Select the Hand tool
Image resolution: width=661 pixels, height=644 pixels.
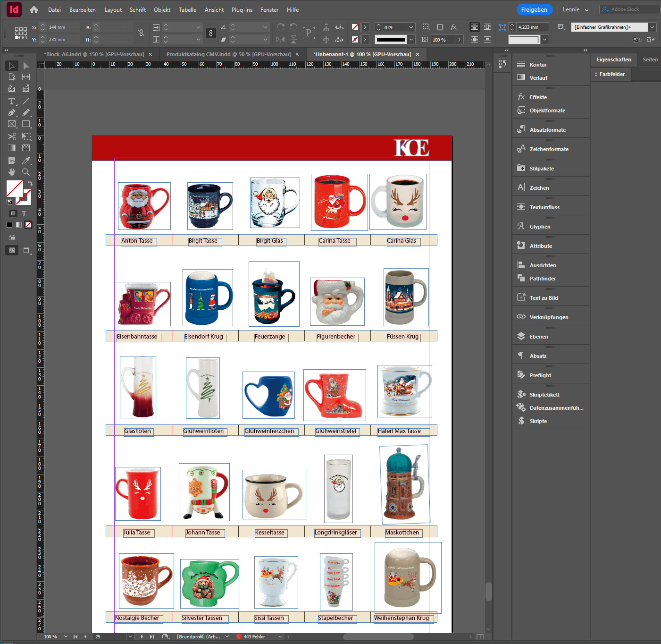coord(12,172)
